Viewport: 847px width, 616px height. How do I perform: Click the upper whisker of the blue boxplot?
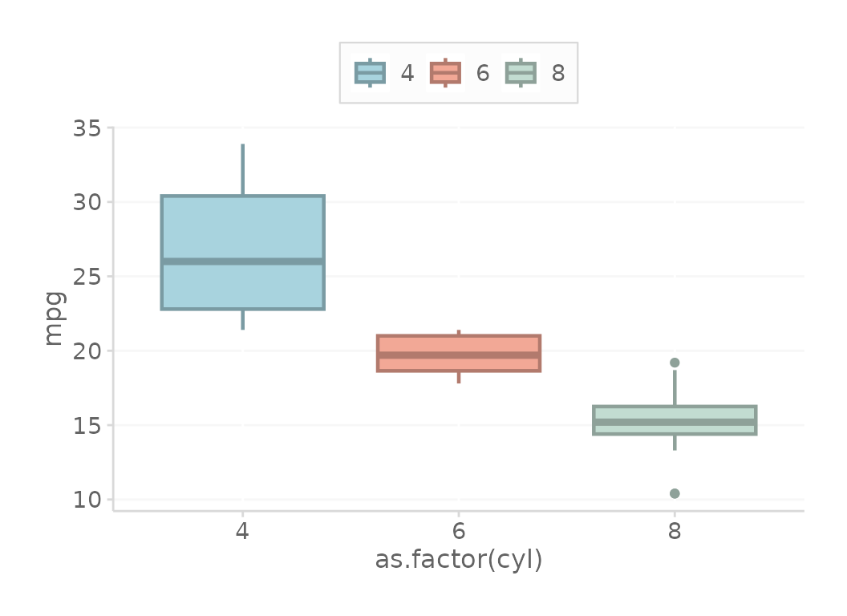click(x=242, y=170)
